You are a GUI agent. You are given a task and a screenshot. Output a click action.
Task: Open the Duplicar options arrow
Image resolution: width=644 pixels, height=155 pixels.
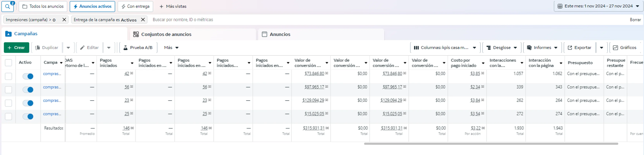pyautogui.click(x=68, y=47)
